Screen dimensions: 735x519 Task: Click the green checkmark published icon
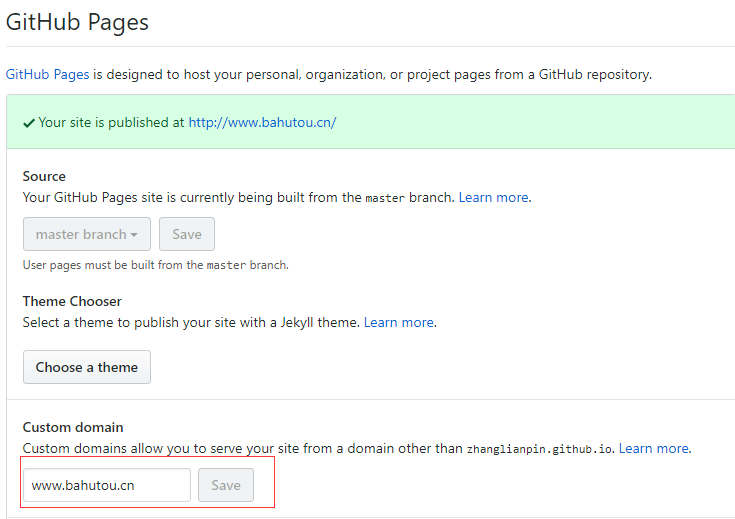(x=29, y=123)
